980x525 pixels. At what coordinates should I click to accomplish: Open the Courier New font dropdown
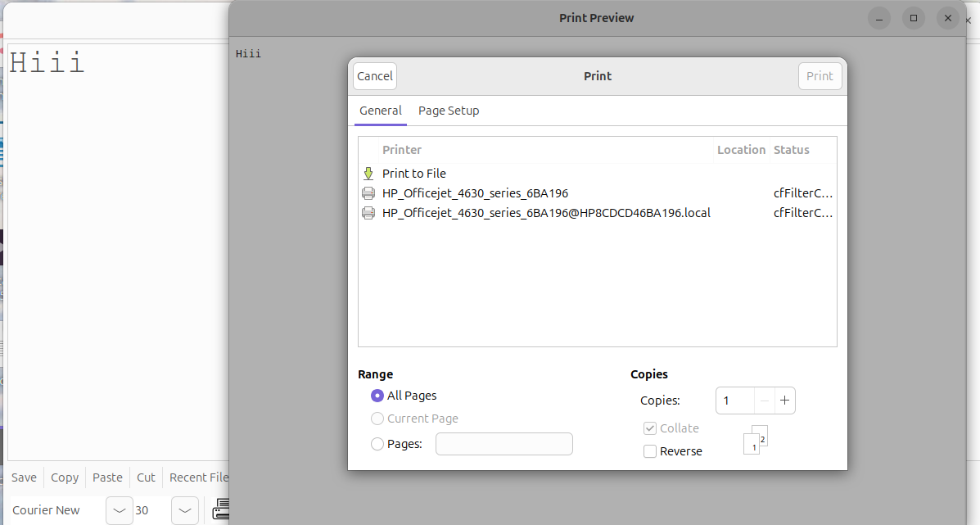click(119, 509)
